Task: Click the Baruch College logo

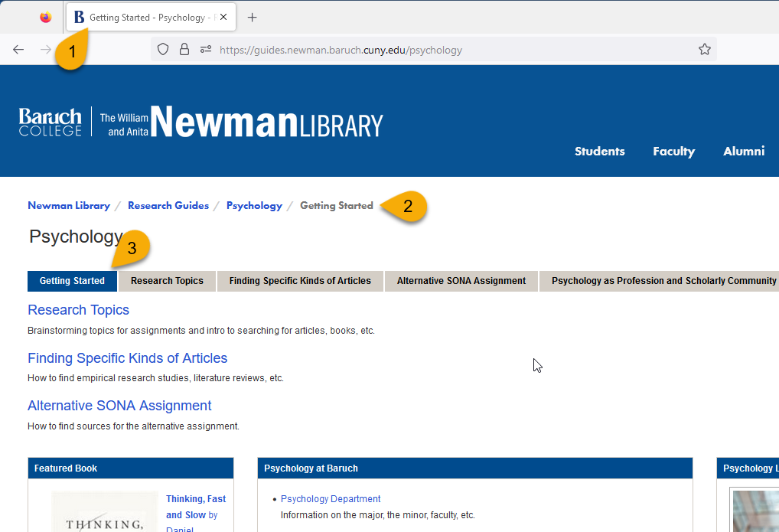Action: pos(51,122)
